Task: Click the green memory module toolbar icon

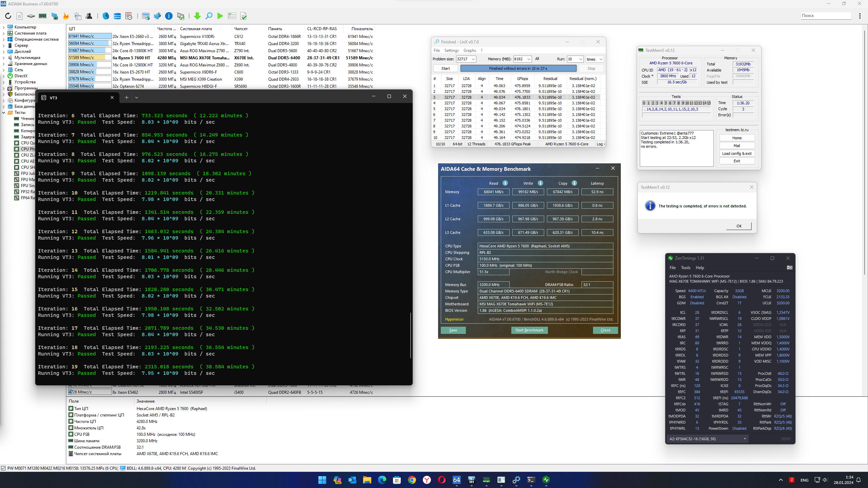Action: 43,16
